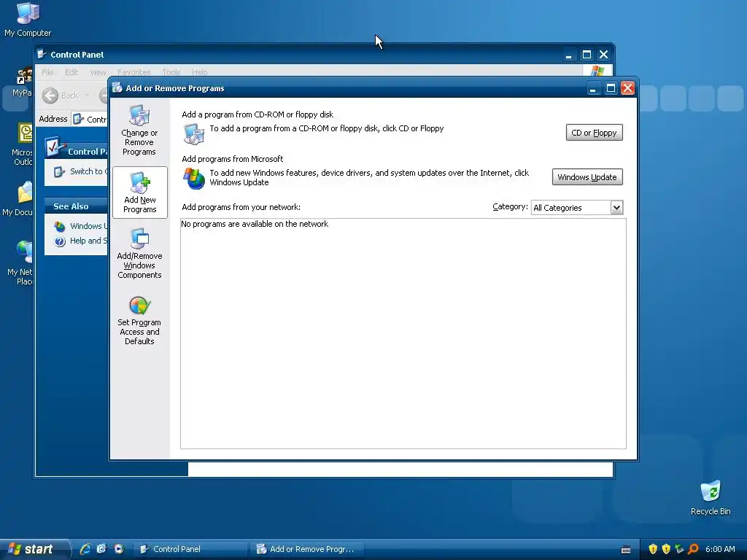Open the Category dropdown arrow
The height and width of the screenshot is (560, 747).
616,208
